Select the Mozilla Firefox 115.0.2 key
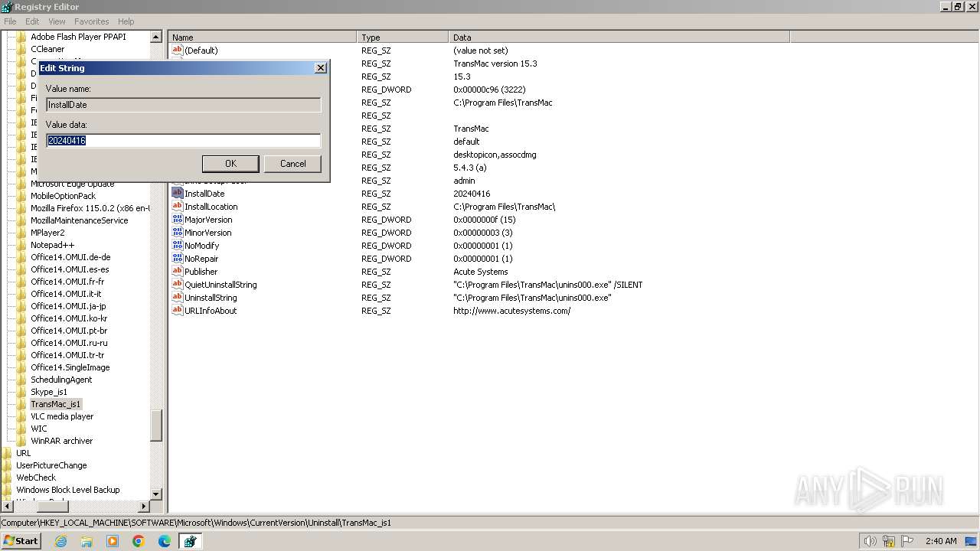 [x=90, y=208]
